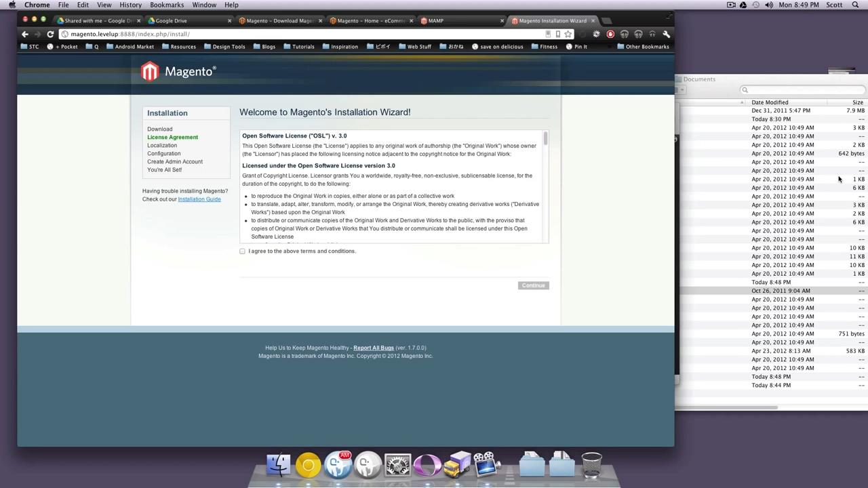Image resolution: width=868 pixels, height=488 pixels.
Task: Open Sequel Pro with the AM badge in Dock
Action: click(x=338, y=465)
